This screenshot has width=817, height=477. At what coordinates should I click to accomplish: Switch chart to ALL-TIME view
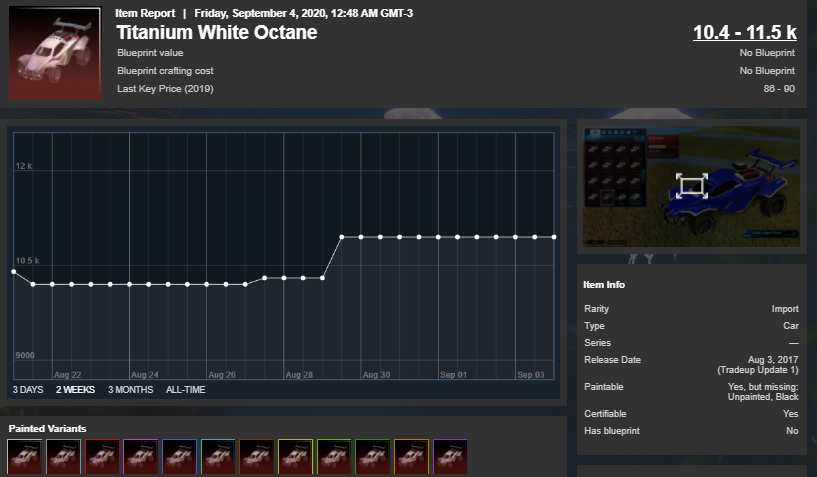[185, 389]
